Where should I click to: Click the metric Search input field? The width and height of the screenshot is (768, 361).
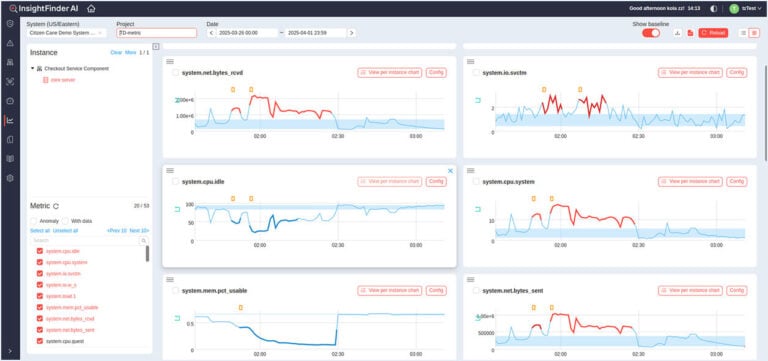(86, 241)
